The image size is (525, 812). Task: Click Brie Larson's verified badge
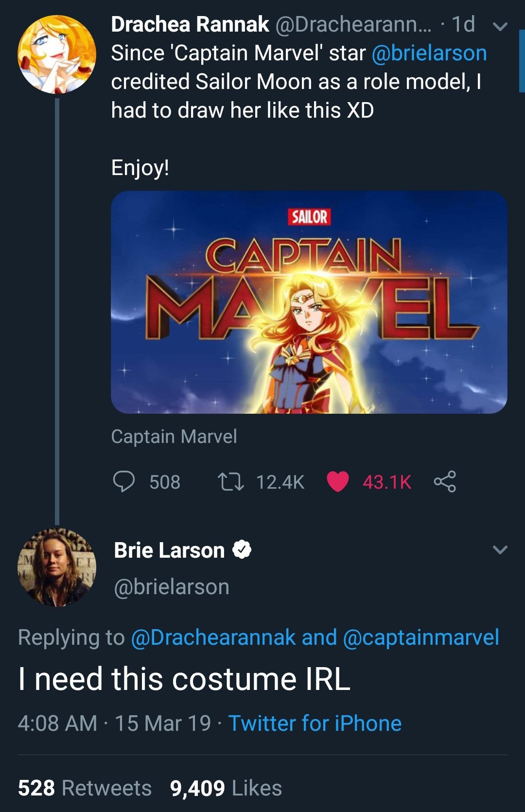(x=242, y=550)
